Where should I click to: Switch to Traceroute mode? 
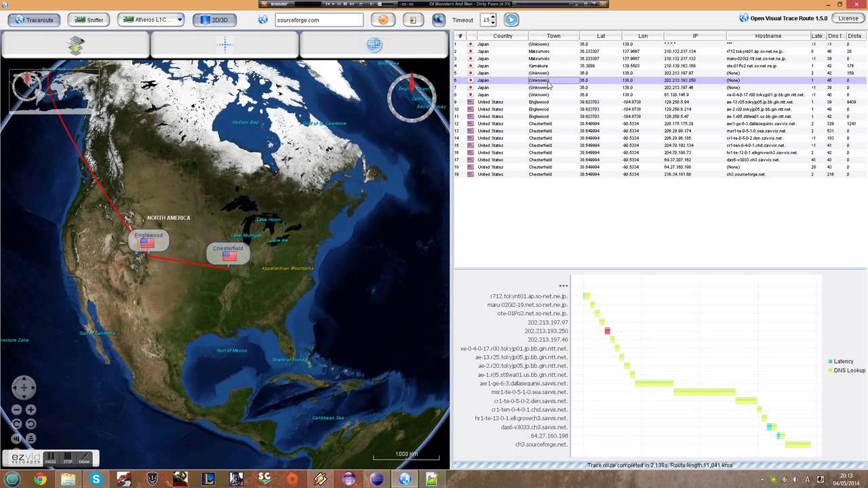(33, 20)
